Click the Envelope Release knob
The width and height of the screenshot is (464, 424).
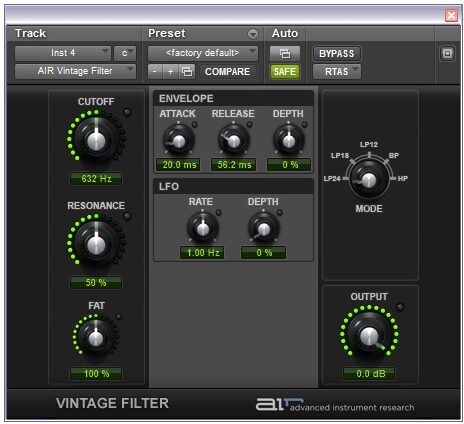pyautogui.click(x=233, y=140)
